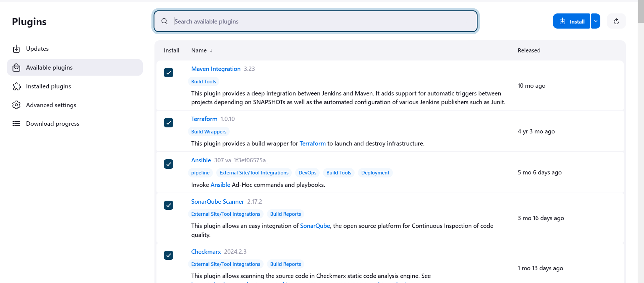Click External Site/Tool Integrations tag under SonarQube

coord(226,214)
